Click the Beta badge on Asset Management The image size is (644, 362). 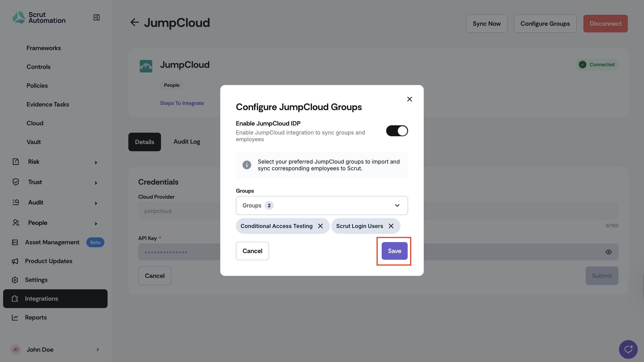(95, 242)
